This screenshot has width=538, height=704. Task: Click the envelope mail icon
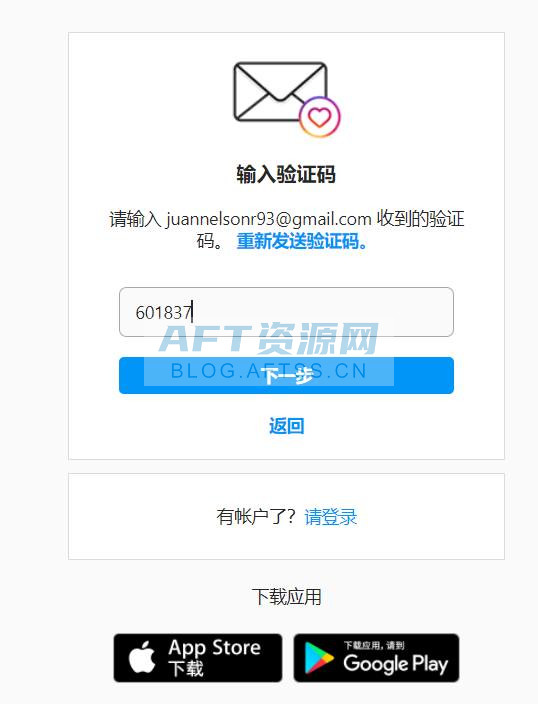click(x=280, y=92)
